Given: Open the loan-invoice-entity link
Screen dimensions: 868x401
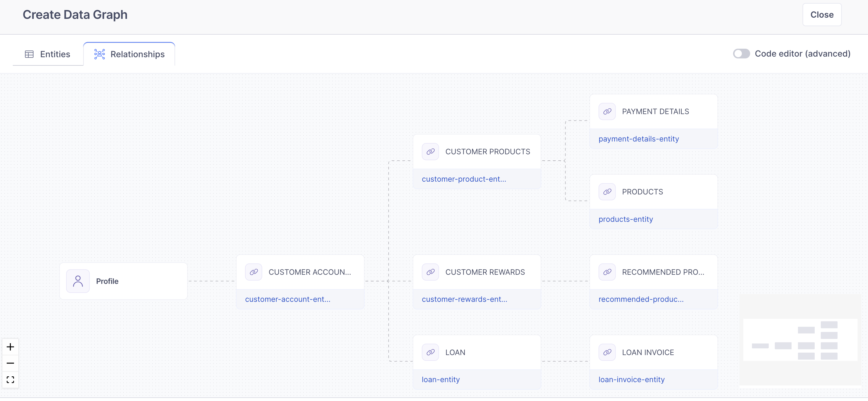Looking at the screenshot, I should point(631,379).
